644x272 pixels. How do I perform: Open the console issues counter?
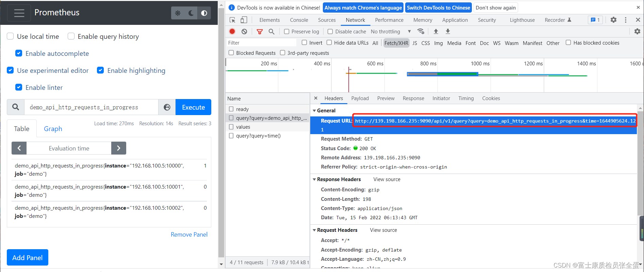(x=595, y=20)
